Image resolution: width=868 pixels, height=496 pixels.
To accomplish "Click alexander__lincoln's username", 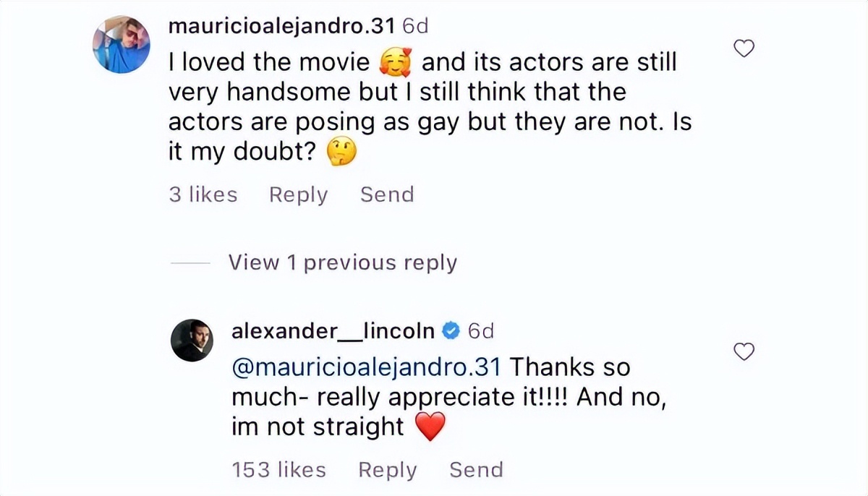I will tap(333, 330).
